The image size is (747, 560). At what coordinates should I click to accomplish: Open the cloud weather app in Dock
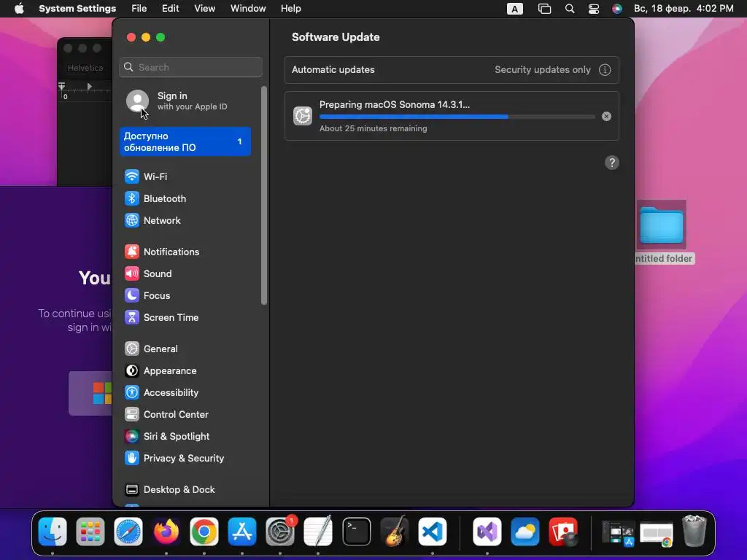click(x=525, y=532)
